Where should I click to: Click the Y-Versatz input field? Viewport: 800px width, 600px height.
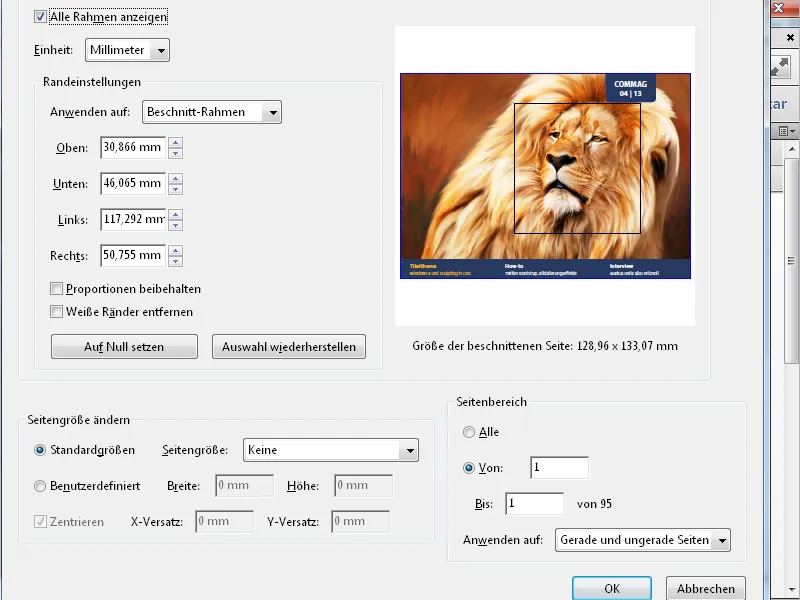point(361,521)
